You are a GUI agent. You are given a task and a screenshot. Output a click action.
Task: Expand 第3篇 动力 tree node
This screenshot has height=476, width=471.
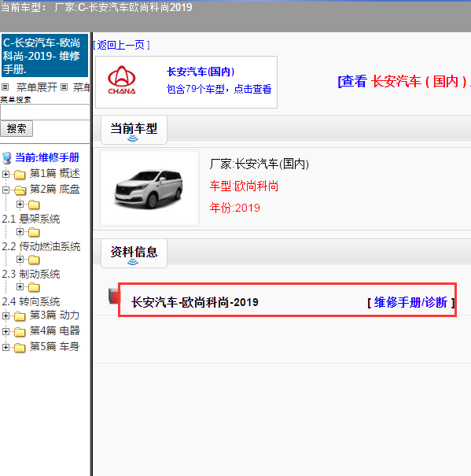click(6, 315)
